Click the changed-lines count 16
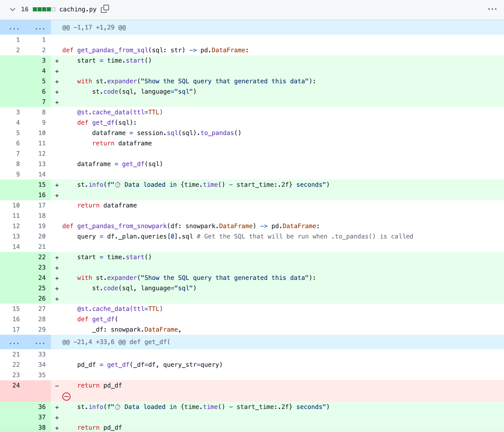Screen dimensions: 504x432 (x=25, y=9)
